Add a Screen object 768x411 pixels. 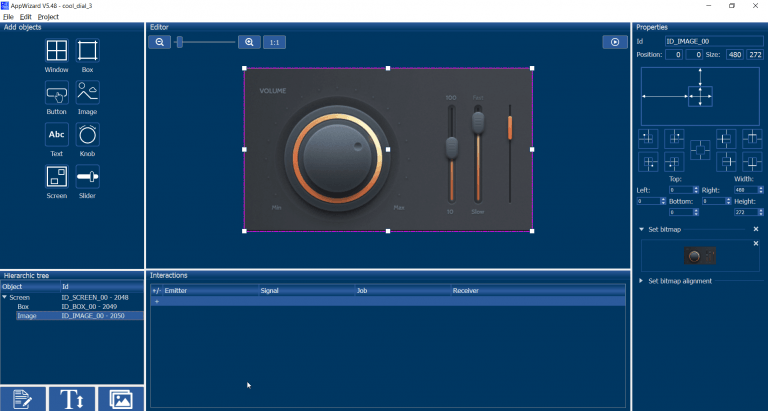[57, 177]
